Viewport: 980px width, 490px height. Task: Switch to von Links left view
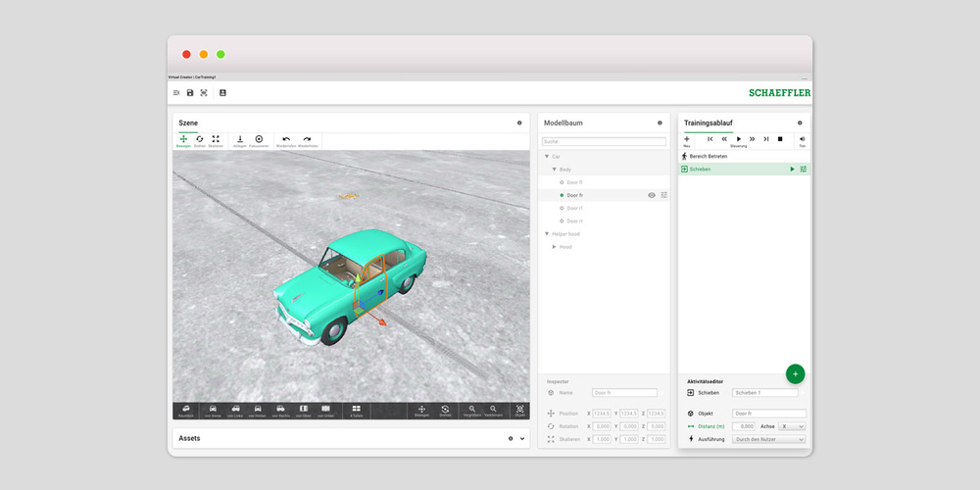point(235,411)
